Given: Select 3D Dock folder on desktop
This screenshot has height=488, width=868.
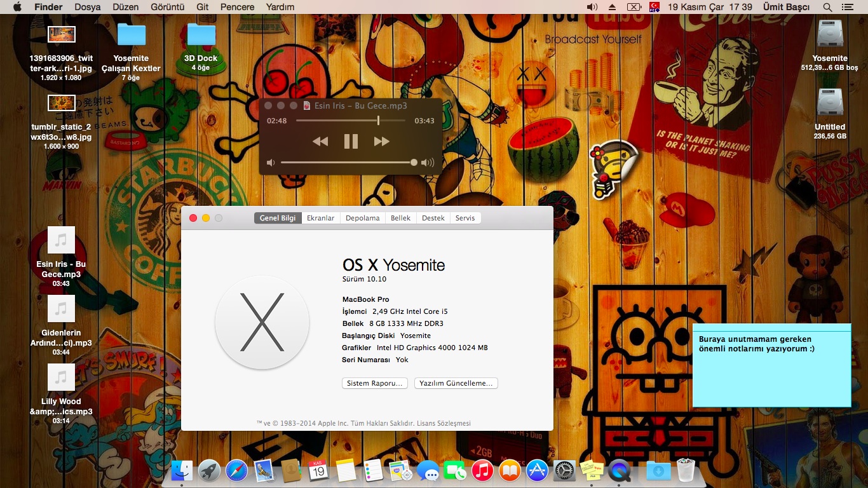Looking at the screenshot, I should [201, 34].
